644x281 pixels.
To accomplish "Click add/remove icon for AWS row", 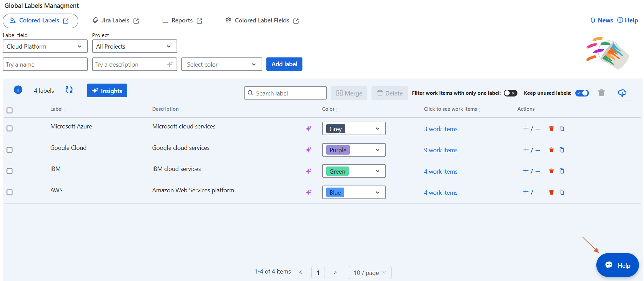I will click(532, 192).
